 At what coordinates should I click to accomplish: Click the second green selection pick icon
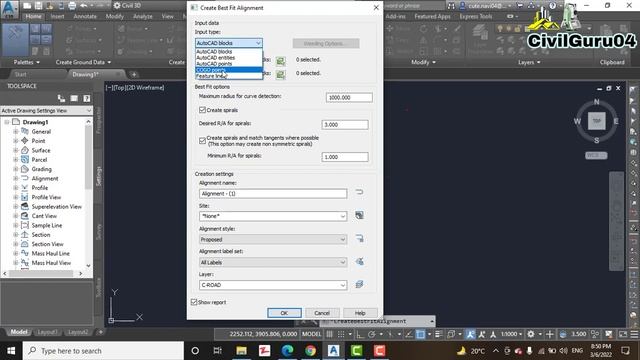280,74
